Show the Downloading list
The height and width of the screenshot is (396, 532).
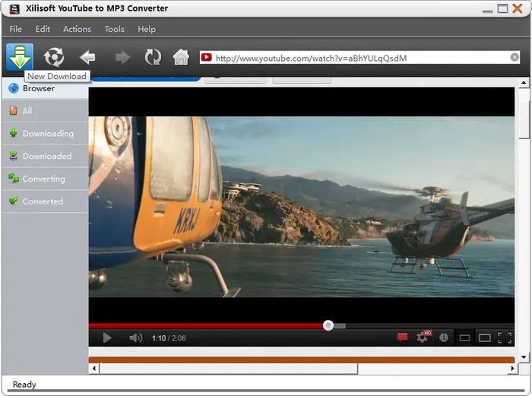pyautogui.click(x=46, y=133)
